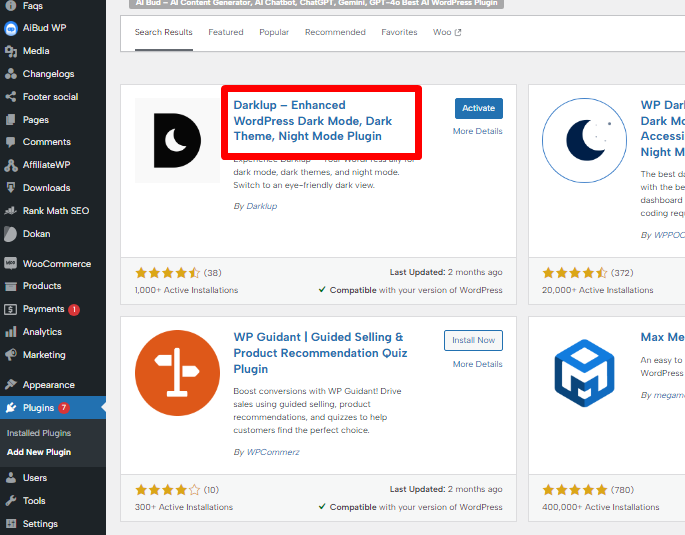The image size is (685, 535).
Task: Click the Pages icon in sidebar
Action: click(x=10, y=119)
